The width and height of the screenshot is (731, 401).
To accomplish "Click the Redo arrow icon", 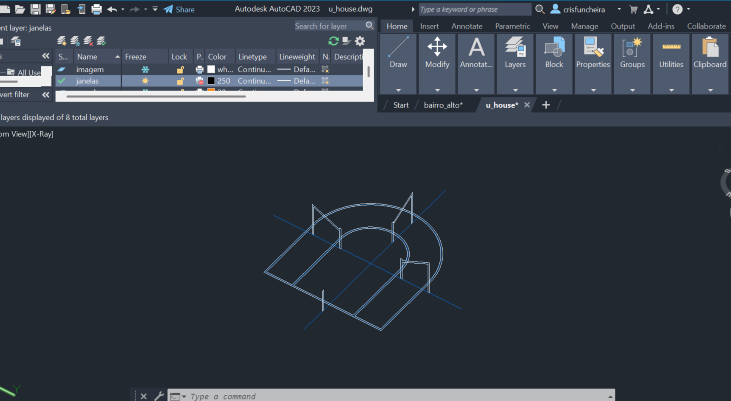I will click(x=135, y=9).
